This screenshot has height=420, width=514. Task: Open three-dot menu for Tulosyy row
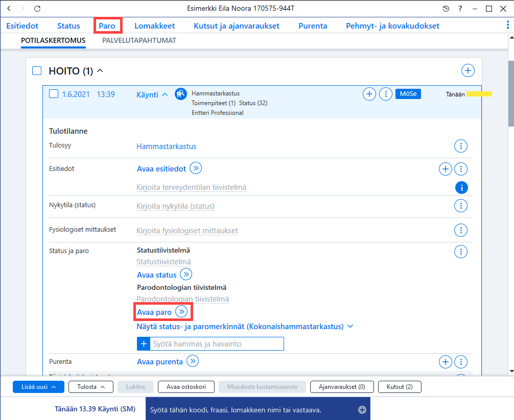point(461,146)
